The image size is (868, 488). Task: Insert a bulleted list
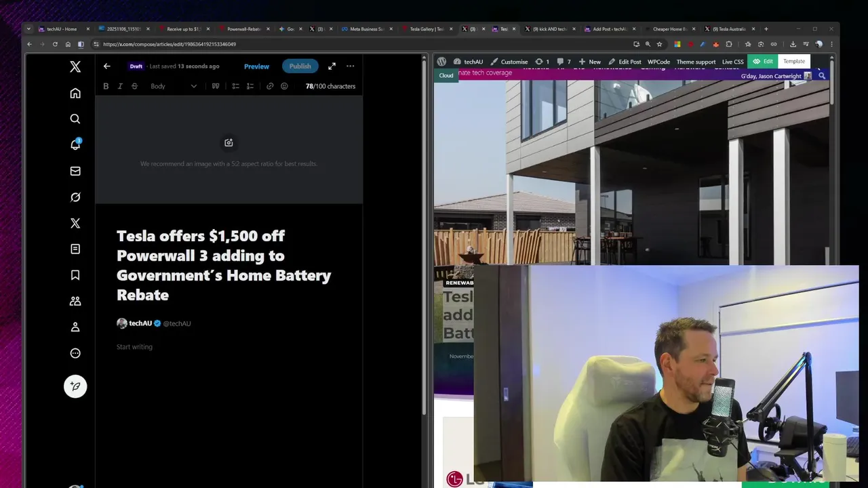tap(235, 86)
